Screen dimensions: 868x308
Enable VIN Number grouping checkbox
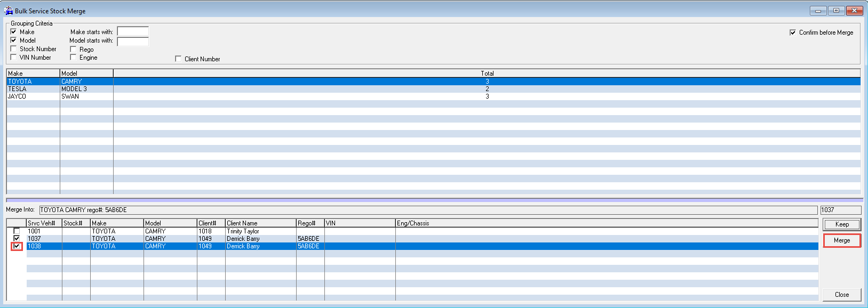click(x=14, y=57)
